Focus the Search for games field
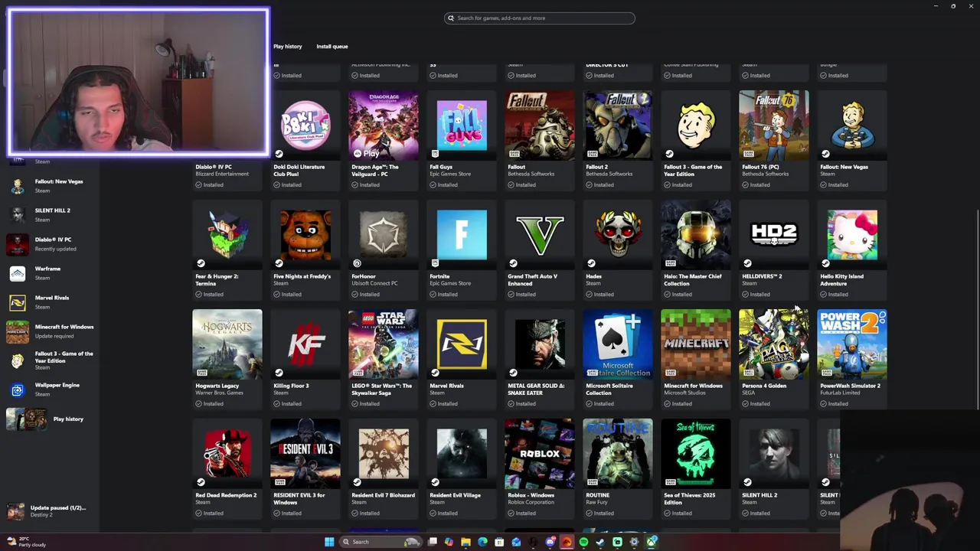 (x=539, y=18)
